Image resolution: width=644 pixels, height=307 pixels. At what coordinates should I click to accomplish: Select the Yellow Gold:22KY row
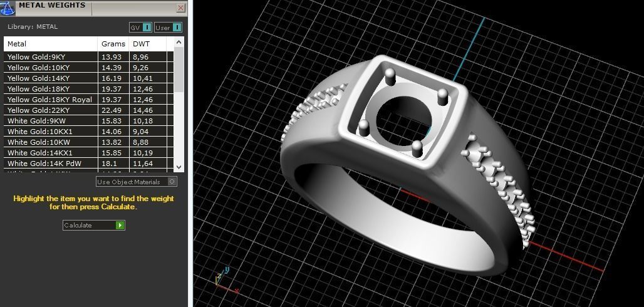89,110
